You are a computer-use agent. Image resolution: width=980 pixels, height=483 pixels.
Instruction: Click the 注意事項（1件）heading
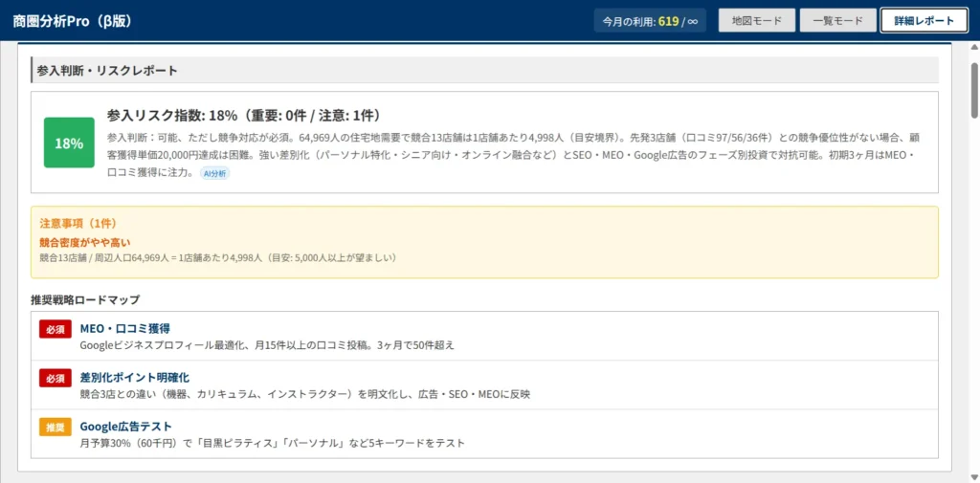point(78,223)
